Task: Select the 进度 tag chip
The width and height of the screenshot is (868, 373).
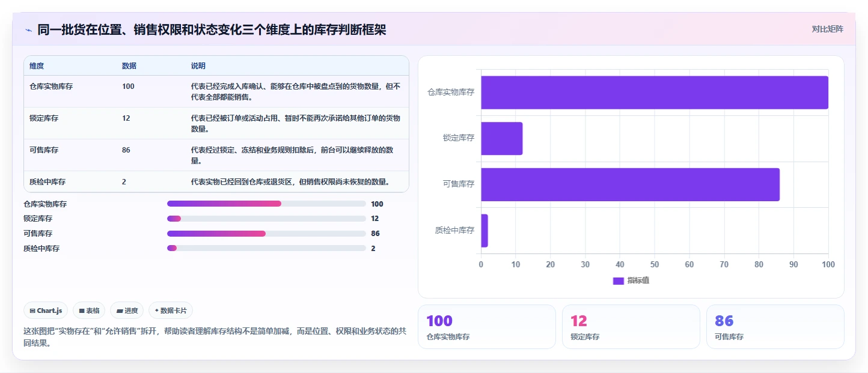Action: (127, 311)
